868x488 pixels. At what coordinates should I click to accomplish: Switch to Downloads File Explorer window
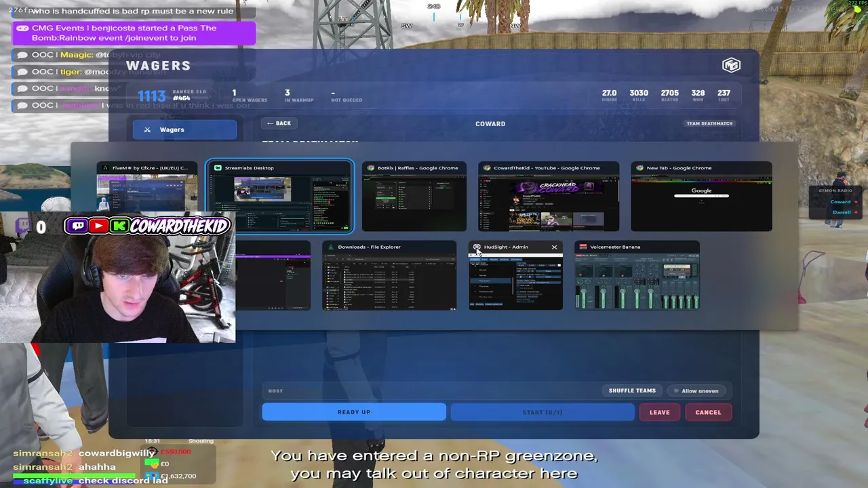click(x=389, y=276)
